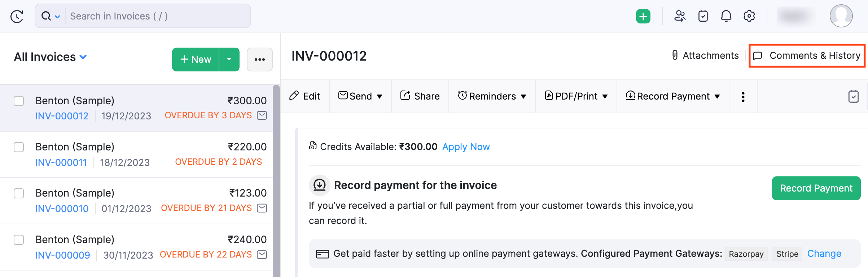Screen dimensions: 868x277
Task: Open the three-dot more actions menu in invoice toolbar
Action: point(743,97)
